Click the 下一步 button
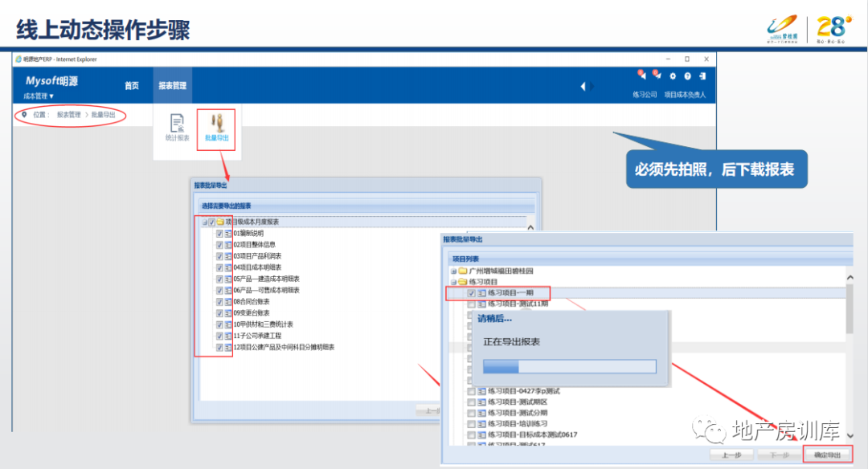The width and height of the screenshot is (868, 469). click(780, 455)
